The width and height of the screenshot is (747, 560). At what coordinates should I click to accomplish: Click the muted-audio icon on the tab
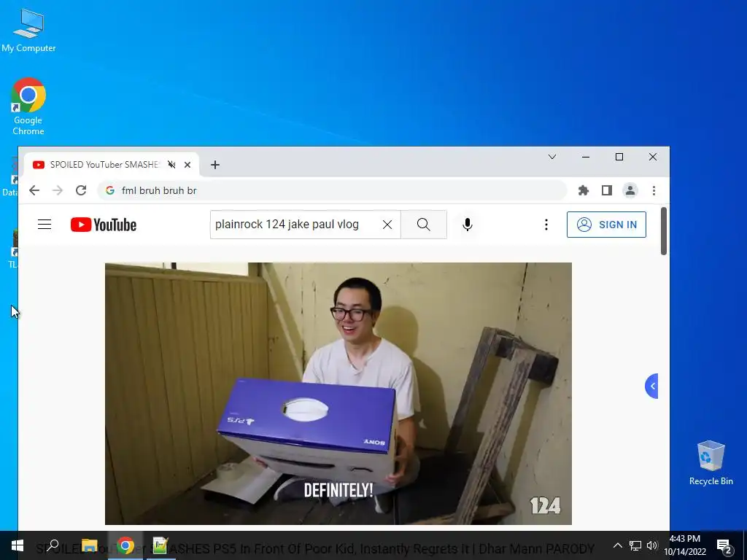171,164
